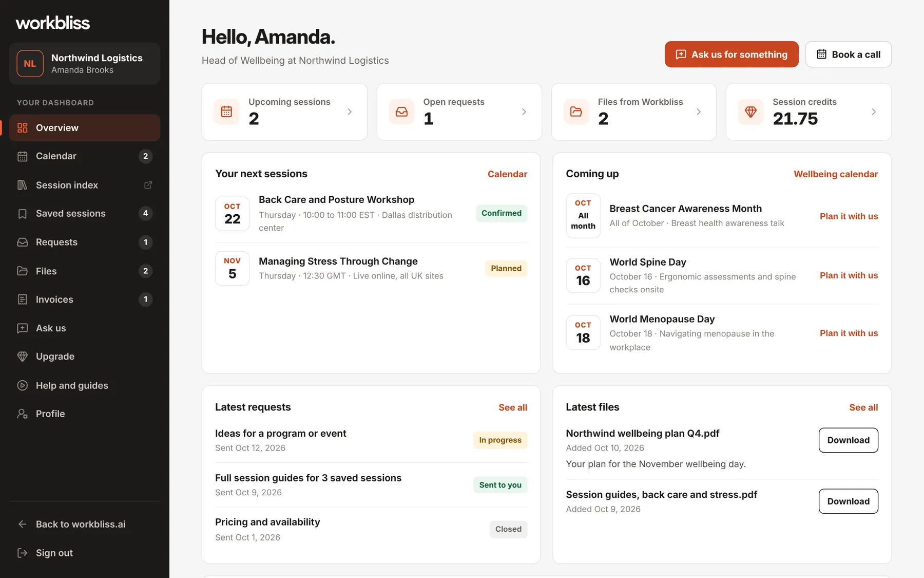924x578 pixels.
Task: Click See all in Latest requests
Action: pyautogui.click(x=513, y=407)
